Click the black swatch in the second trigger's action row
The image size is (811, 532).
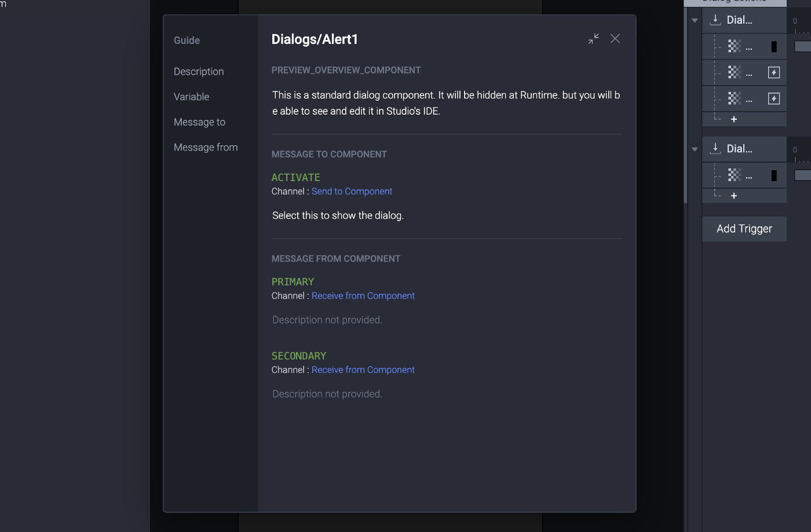point(774,175)
